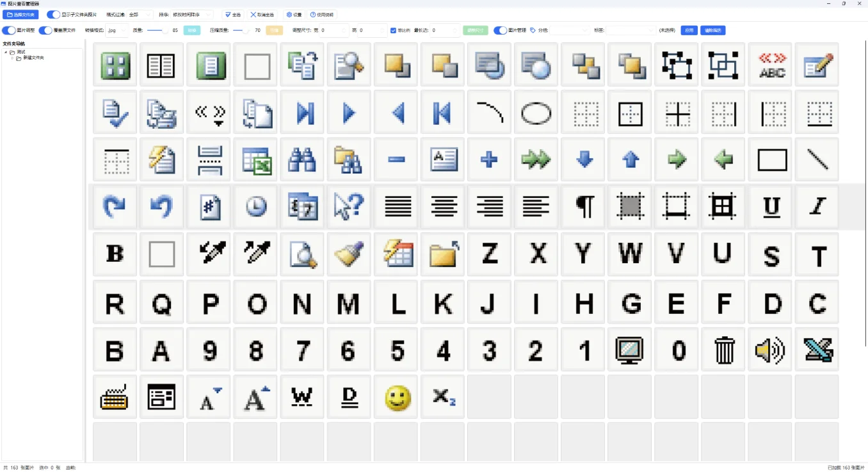This screenshot has width=868, height=472.
Task: Click the blue down arrow thumbnail
Action: click(583, 159)
